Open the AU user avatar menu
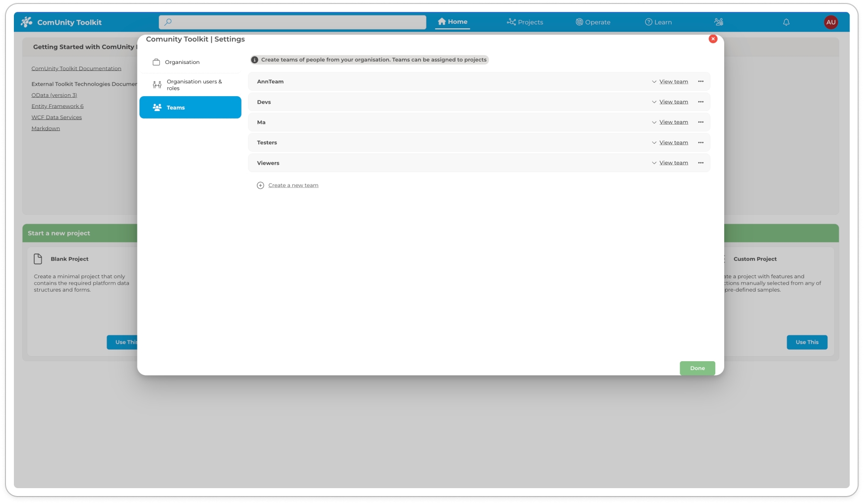 point(831,22)
